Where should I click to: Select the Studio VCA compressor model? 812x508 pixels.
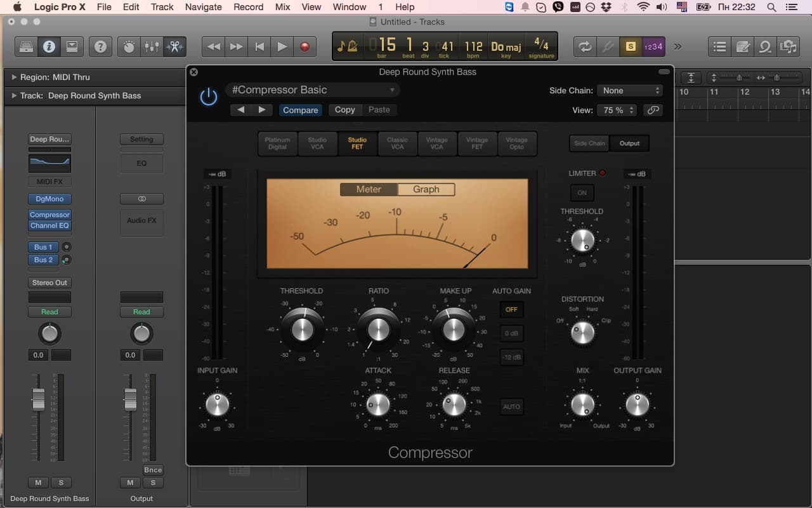(317, 144)
